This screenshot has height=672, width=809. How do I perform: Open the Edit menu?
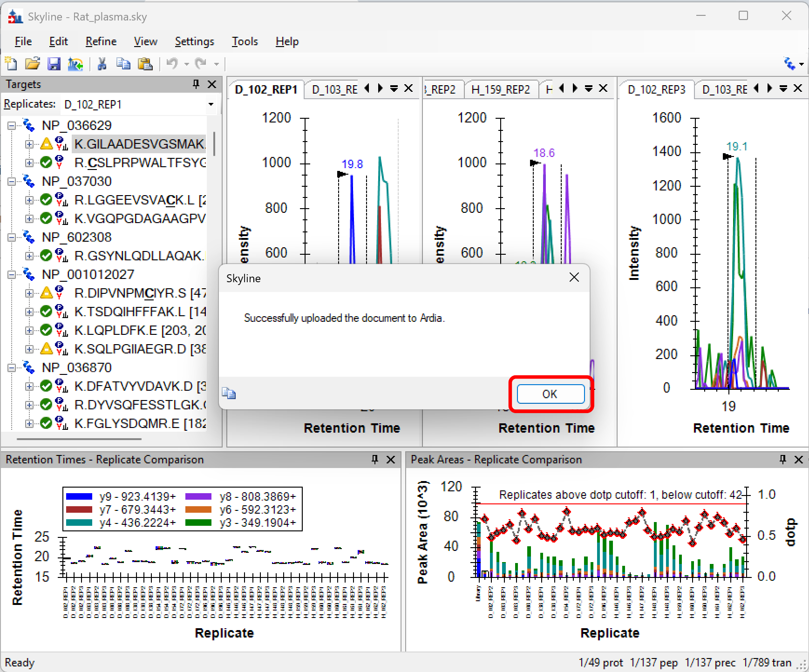click(58, 41)
